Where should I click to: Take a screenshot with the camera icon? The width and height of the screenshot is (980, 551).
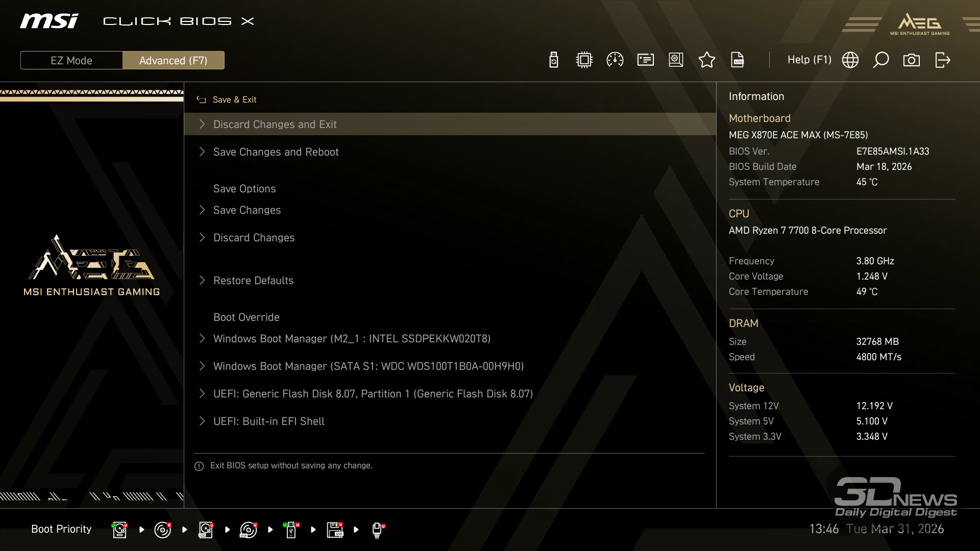(911, 60)
